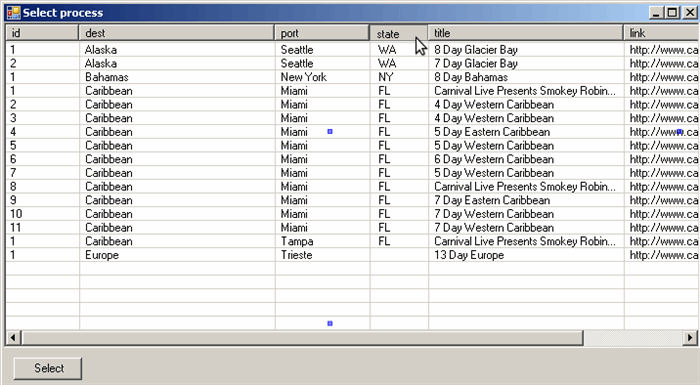700x385 pixels.
Task: Click the right scroll arrow of horizontal scrollbar
Action: 690,338
